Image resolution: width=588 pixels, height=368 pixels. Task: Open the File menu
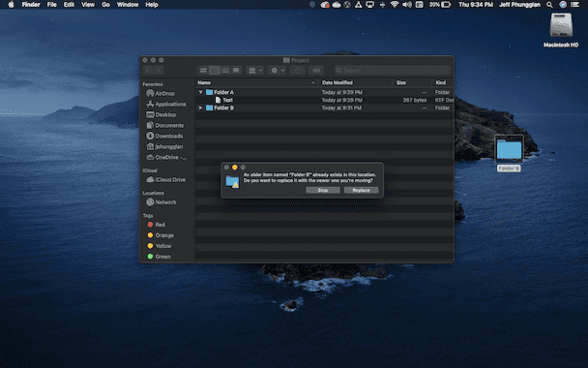point(52,5)
